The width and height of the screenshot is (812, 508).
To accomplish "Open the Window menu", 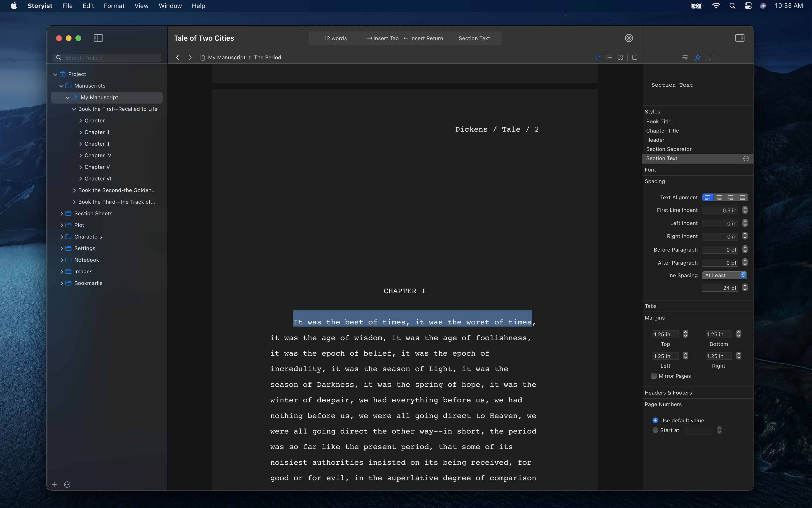I will [170, 6].
